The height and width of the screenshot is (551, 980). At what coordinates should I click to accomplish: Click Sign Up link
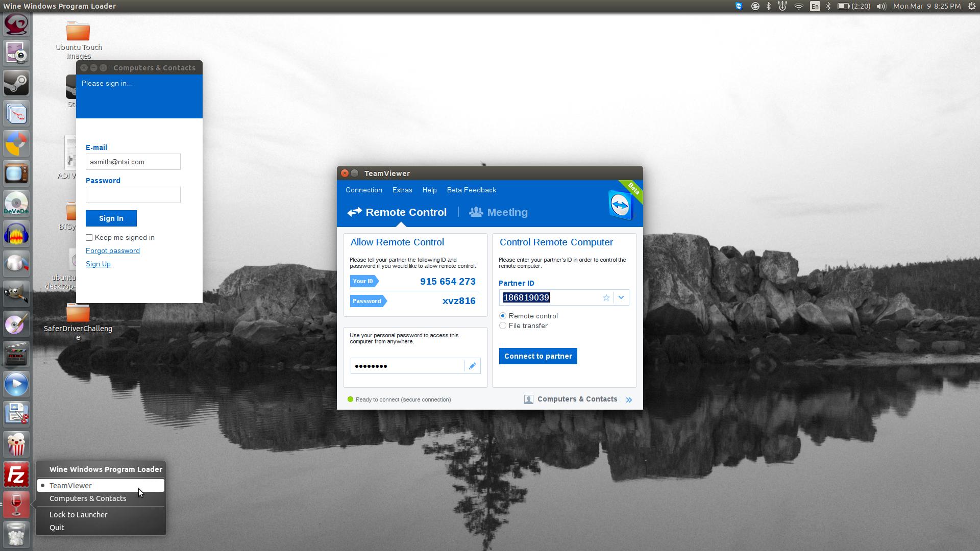[99, 263]
